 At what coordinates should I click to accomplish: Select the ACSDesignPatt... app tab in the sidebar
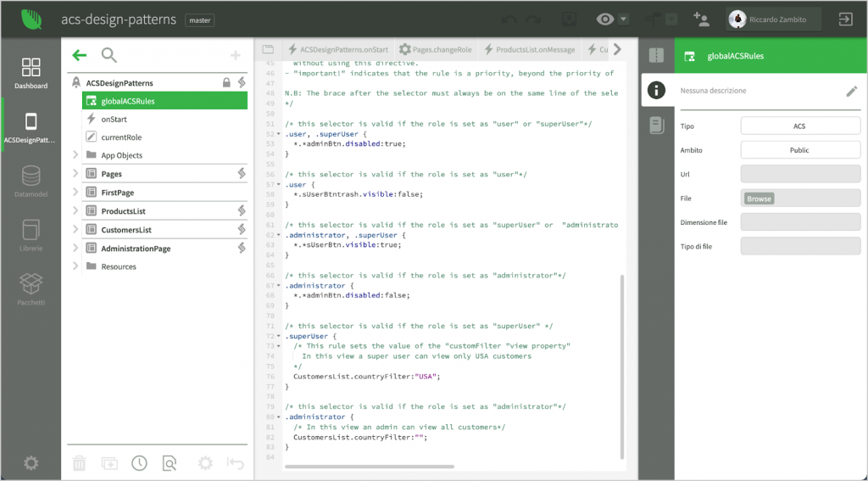[31, 128]
